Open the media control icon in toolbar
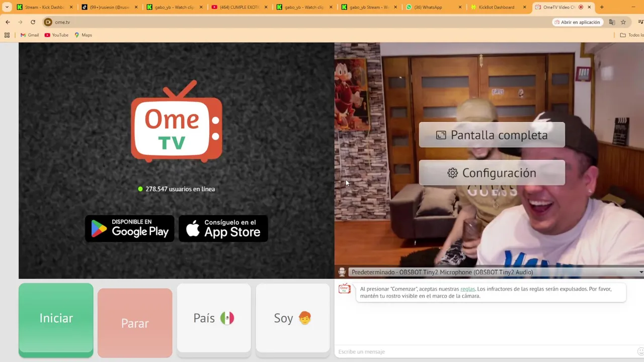 pyautogui.click(x=640, y=22)
